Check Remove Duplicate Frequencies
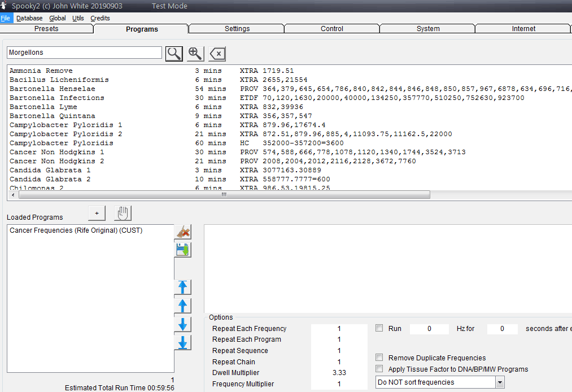Screen dimensions: 572x392 (x=379, y=358)
